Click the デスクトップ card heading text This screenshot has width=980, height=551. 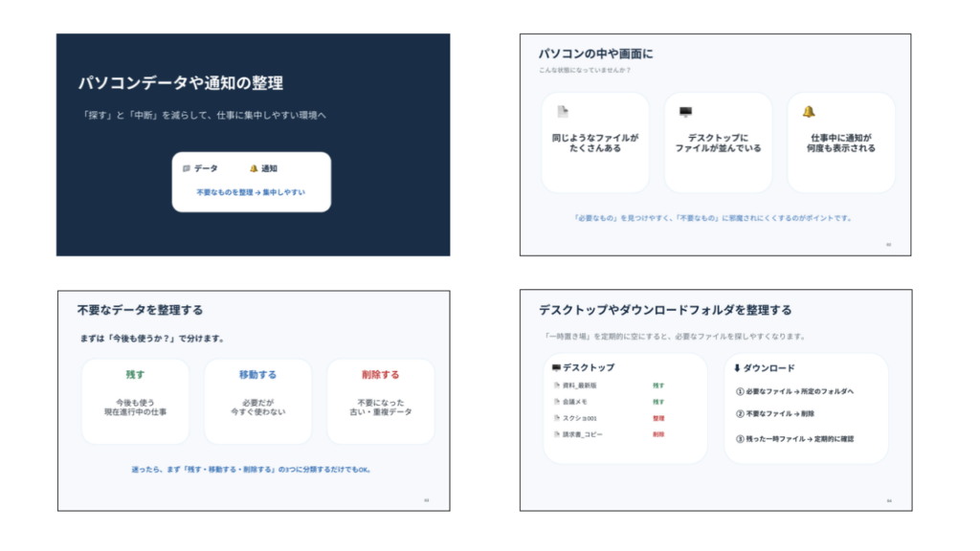589,368
